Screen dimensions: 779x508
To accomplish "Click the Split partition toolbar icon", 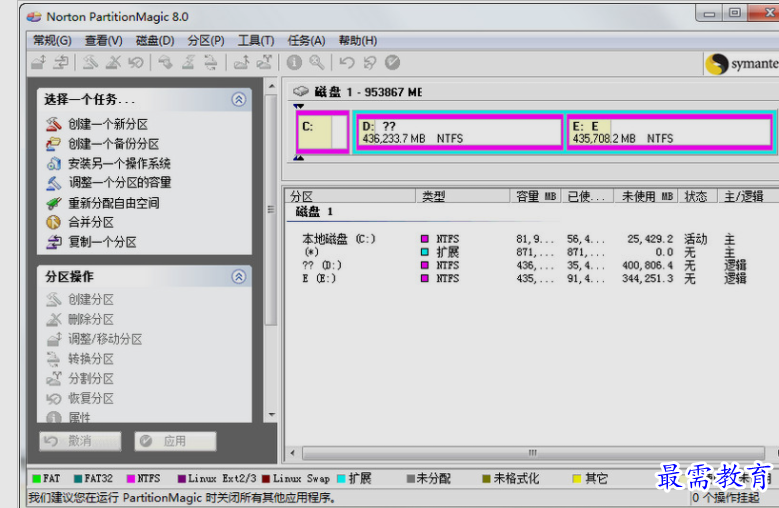I will pos(264,63).
